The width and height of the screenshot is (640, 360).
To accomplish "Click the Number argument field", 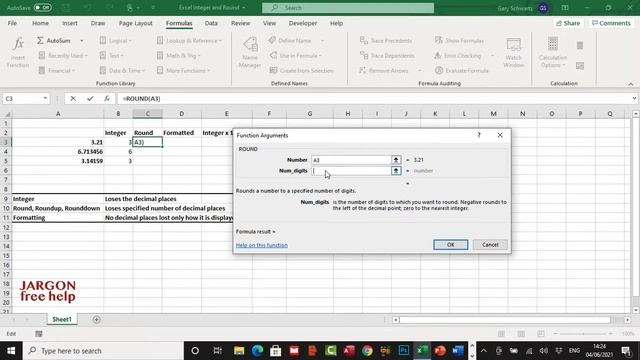I will 351,160.
